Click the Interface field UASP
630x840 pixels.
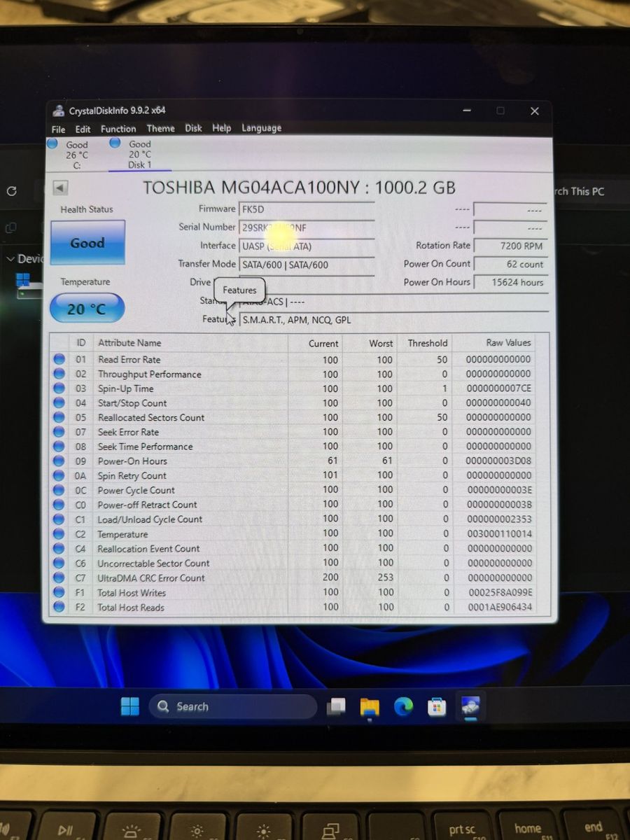point(306,246)
